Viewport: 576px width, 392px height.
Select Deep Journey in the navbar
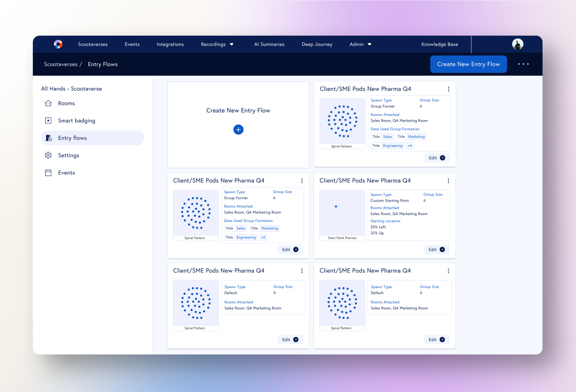[x=317, y=44]
